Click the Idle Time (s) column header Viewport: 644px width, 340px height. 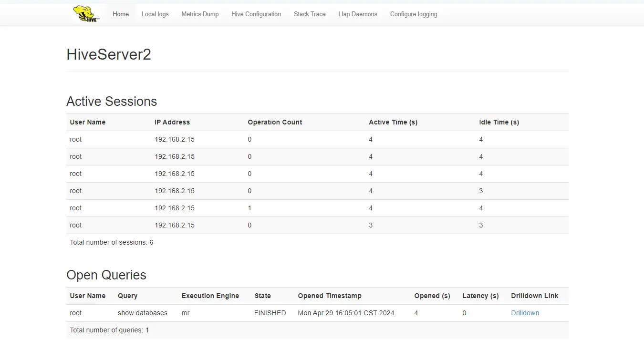(x=499, y=123)
